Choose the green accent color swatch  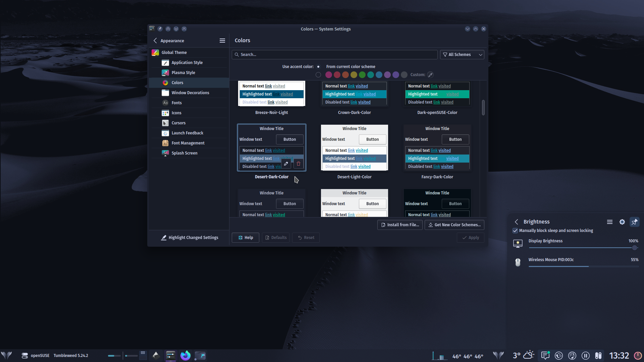[362, 75]
